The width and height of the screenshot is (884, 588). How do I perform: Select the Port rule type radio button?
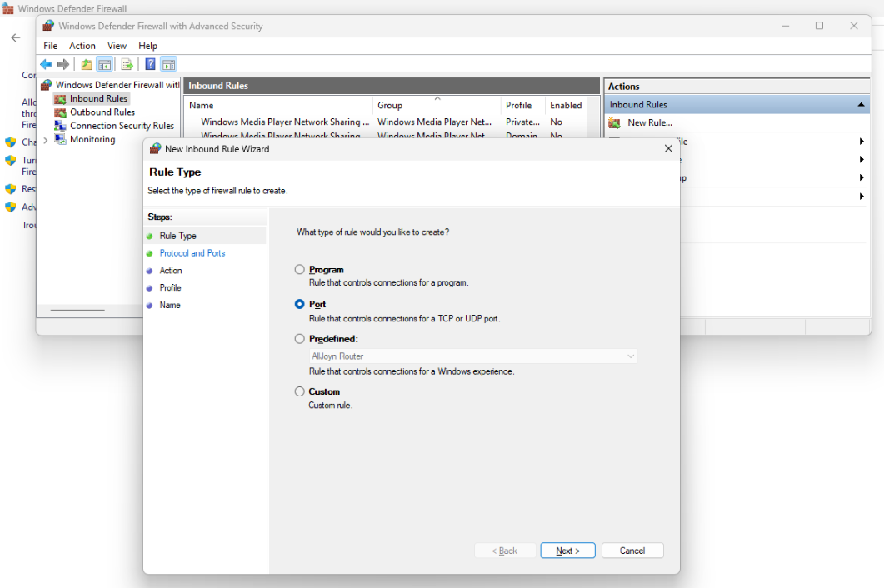tap(299, 304)
